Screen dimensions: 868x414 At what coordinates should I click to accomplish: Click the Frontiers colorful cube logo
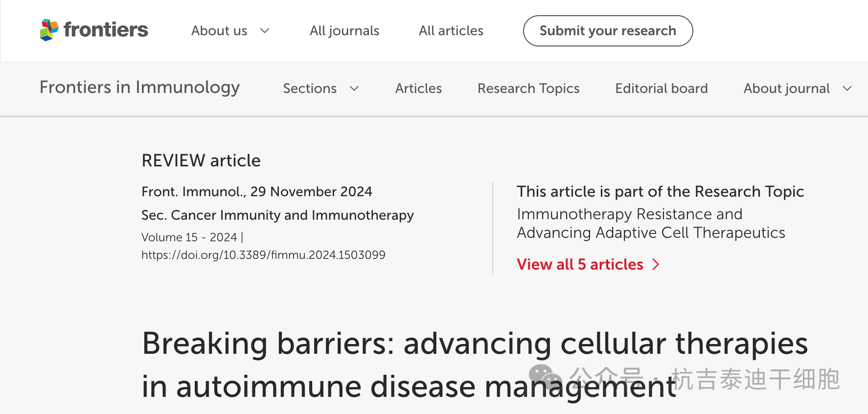[49, 30]
